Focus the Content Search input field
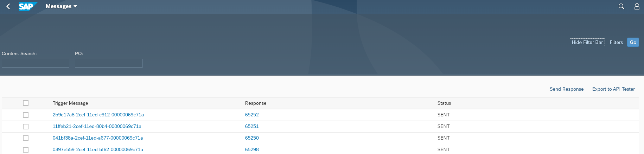Screen dimensions: 644x154 tap(36, 63)
